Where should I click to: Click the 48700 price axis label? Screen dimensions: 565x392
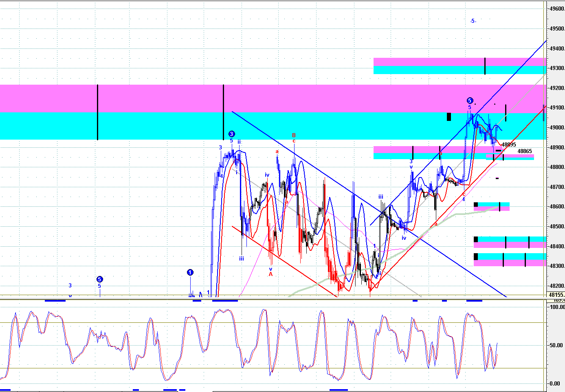[x=557, y=187]
